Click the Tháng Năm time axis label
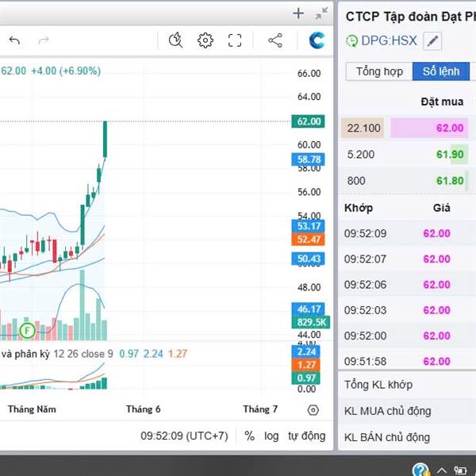Screen dimensions: 476x476 (32, 409)
